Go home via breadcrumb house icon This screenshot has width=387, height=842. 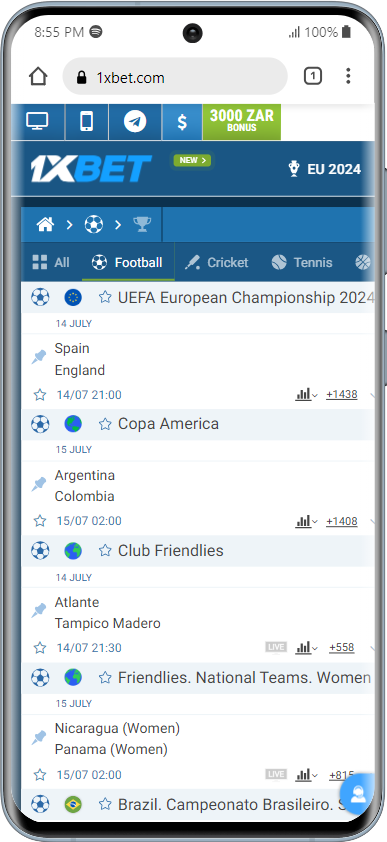click(x=45, y=224)
